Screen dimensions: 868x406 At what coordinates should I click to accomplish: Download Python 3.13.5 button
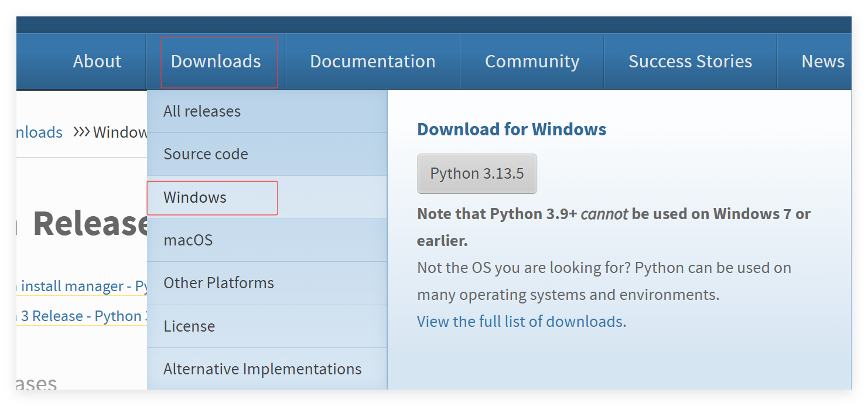[x=477, y=174]
